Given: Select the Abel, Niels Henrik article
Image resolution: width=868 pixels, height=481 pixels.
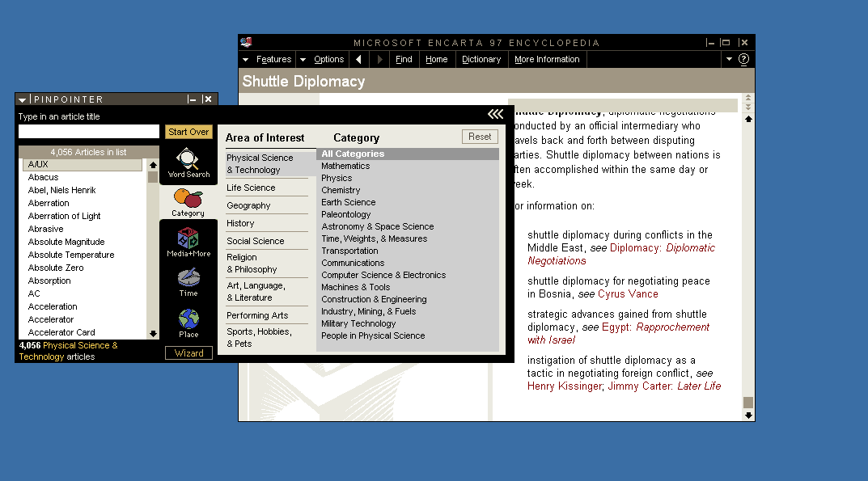Looking at the screenshot, I should (x=62, y=191).
